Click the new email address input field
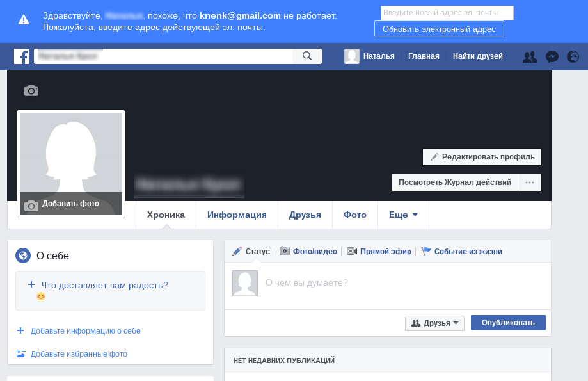Viewport: 588px width, 381px height. point(447,13)
